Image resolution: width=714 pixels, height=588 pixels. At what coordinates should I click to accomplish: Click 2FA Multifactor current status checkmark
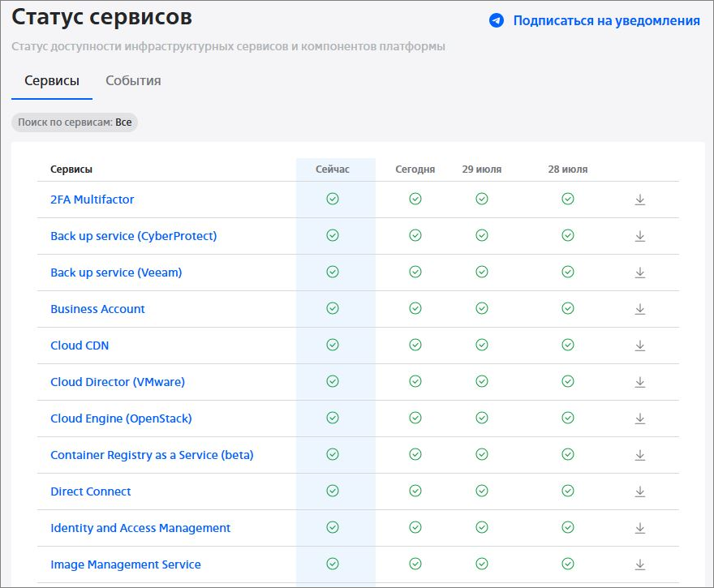(333, 199)
